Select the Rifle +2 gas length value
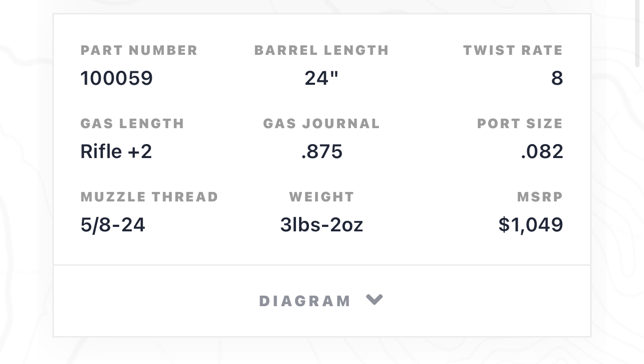This screenshot has width=644, height=364. click(x=116, y=152)
